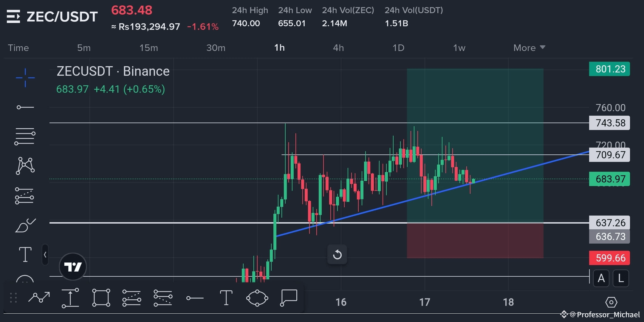Click the -1.61% change value
Screen dimensions: 644x322
click(203, 27)
